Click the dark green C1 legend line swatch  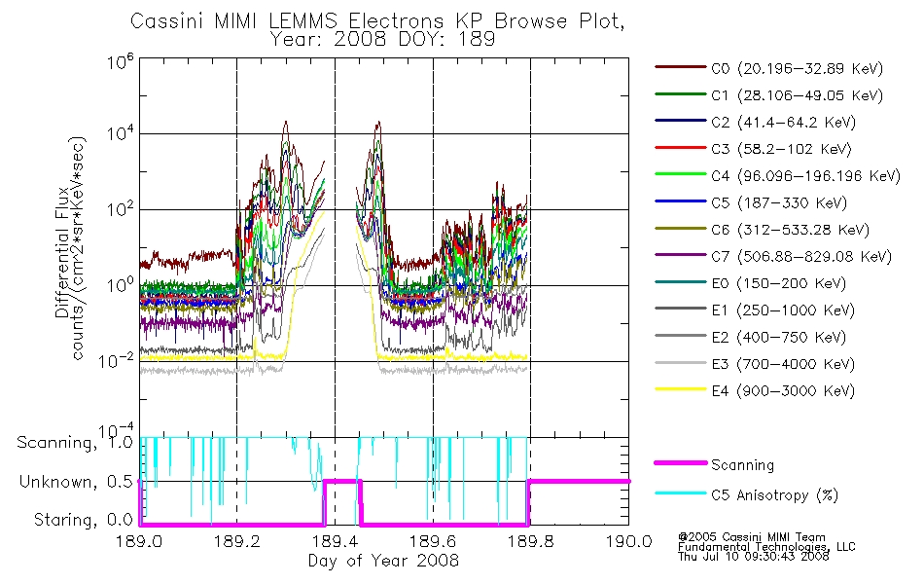point(681,93)
